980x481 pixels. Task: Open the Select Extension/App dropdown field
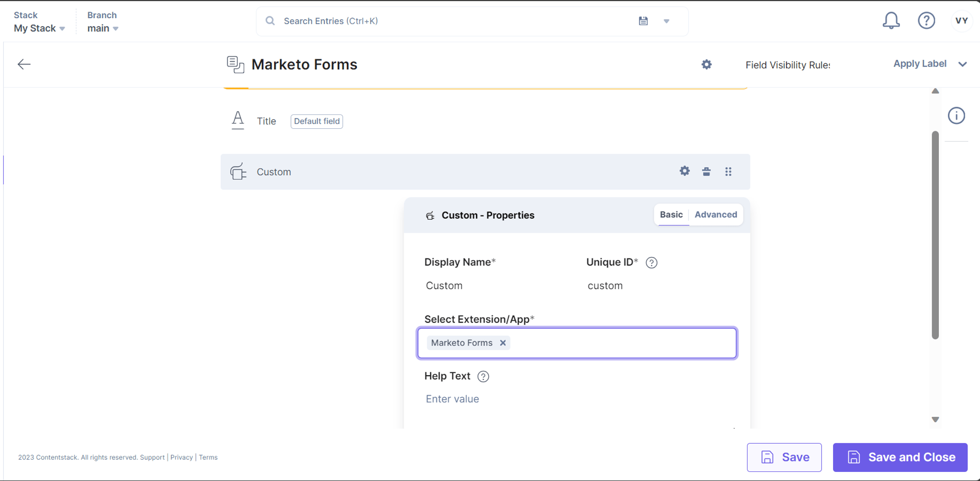pyautogui.click(x=577, y=343)
